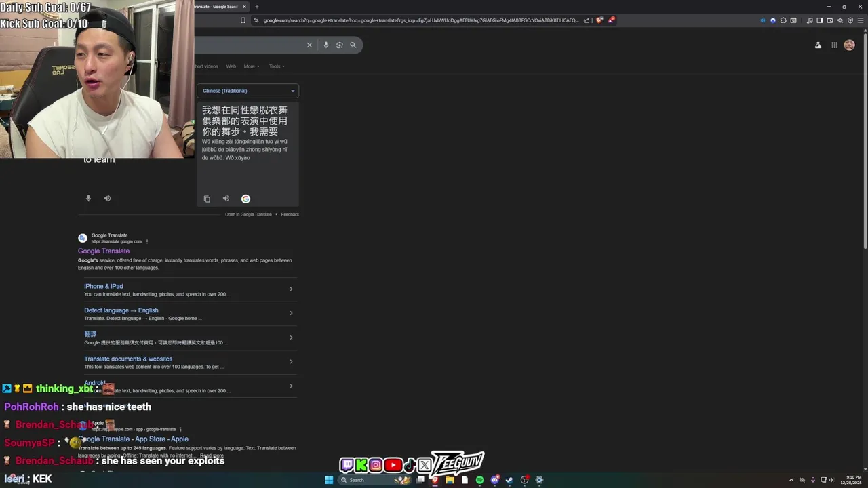
Task: Click the share page icon
Action: tap(587, 20)
